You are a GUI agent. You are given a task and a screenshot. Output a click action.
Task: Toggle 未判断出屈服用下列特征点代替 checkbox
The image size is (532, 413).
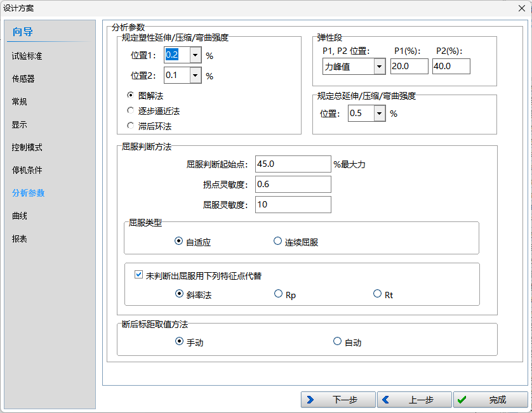(x=138, y=274)
